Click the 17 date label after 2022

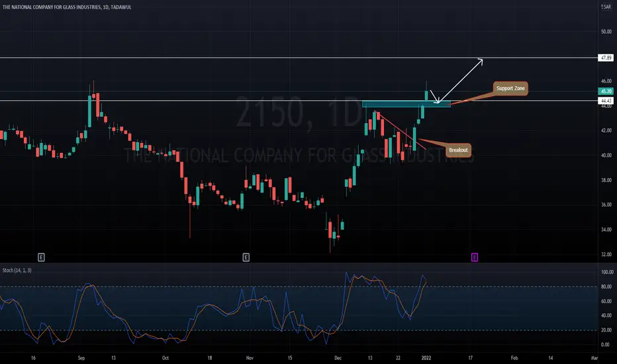coord(470,358)
